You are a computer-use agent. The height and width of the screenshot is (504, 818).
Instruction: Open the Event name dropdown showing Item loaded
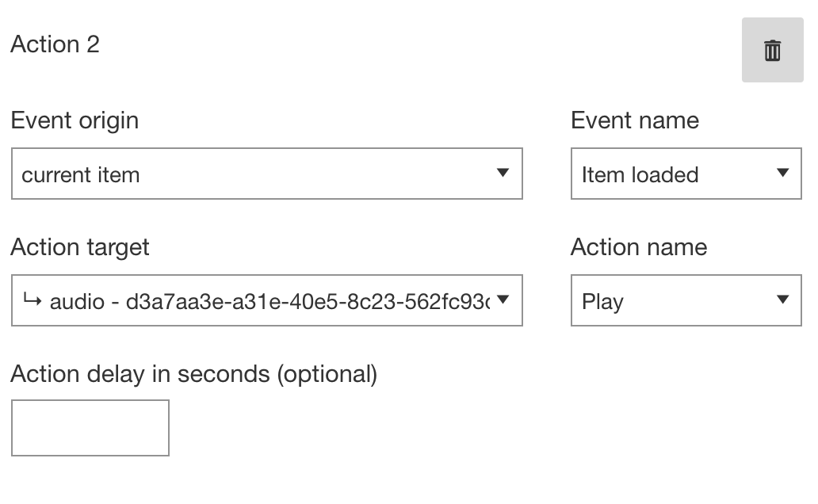click(686, 174)
